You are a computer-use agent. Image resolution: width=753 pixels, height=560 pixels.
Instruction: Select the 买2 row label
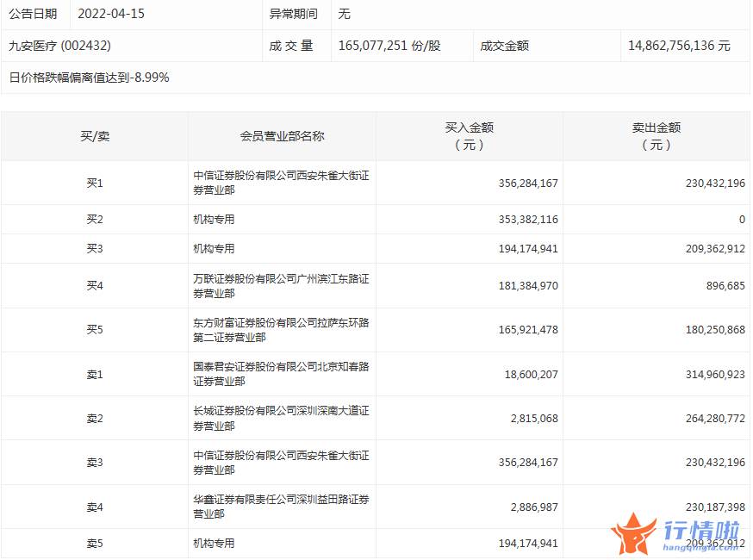point(95,220)
